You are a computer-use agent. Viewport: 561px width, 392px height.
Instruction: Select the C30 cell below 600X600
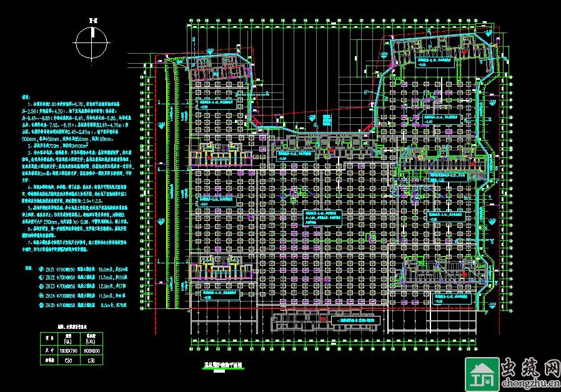point(91,361)
